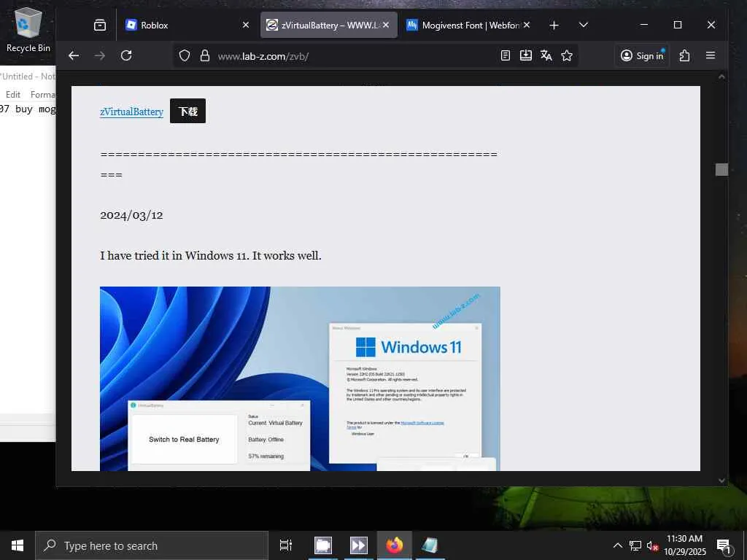Open the Windows Start menu
The image size is (747, 560).
coord(18,545)
